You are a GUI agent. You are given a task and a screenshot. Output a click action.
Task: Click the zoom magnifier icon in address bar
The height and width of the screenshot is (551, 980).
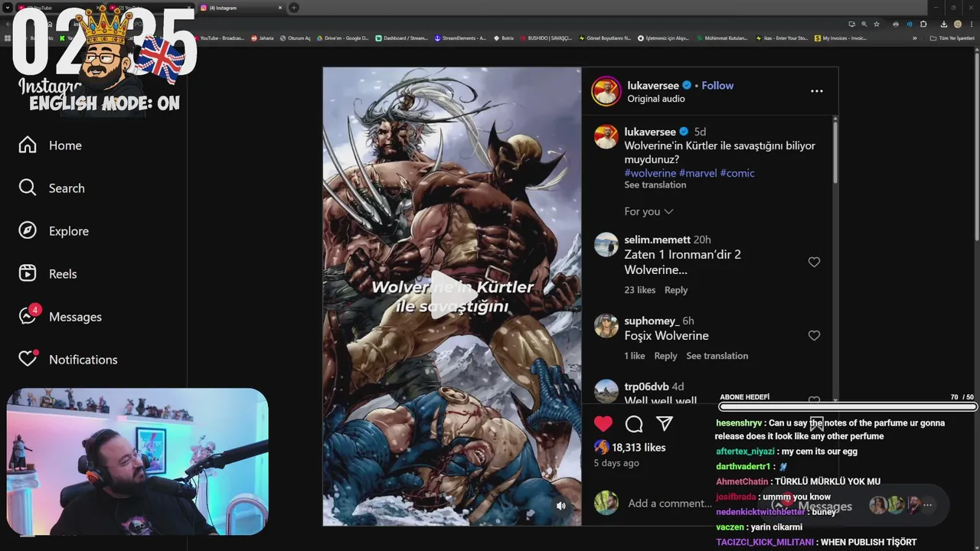coord(864,24)
